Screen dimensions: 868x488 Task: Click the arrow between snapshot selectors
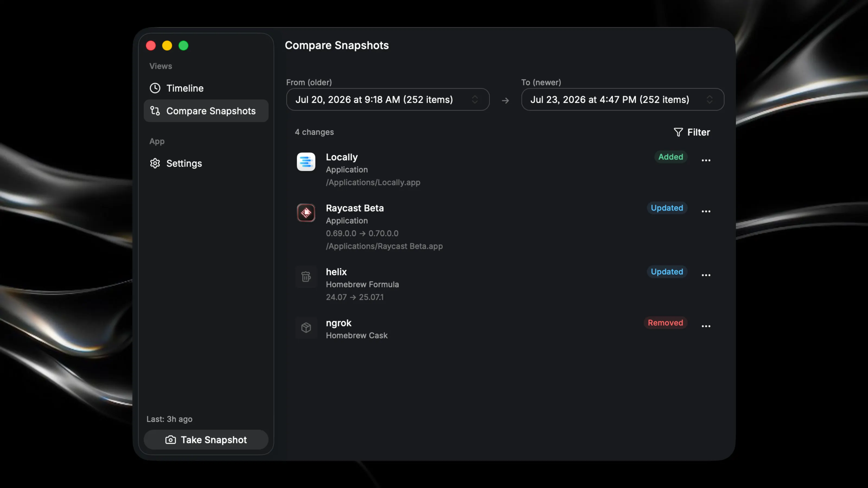point(505,100)
